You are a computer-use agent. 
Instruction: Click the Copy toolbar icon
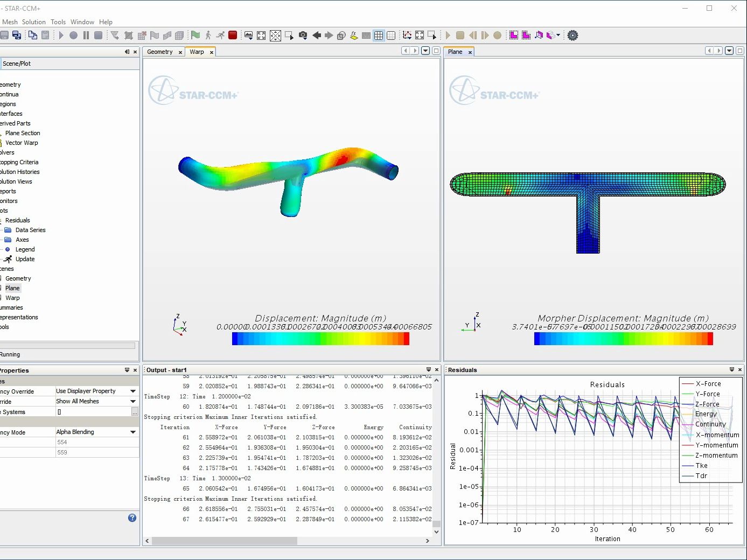click(x=32, y=35)
